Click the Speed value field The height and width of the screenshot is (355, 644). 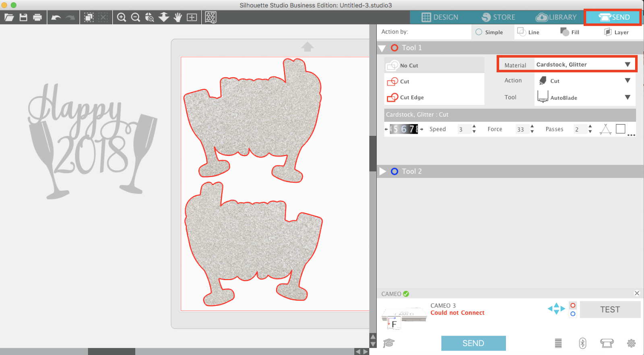coord(464,129)
